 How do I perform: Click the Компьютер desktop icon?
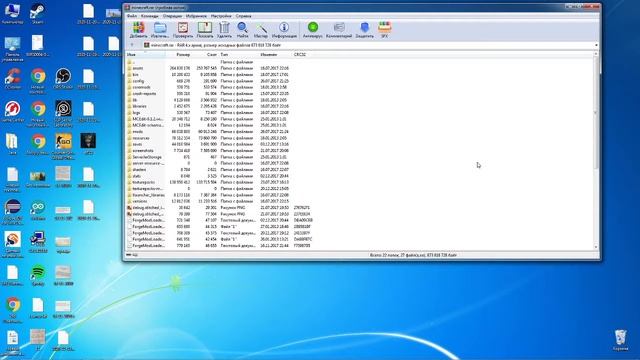[x=12, y=13]
